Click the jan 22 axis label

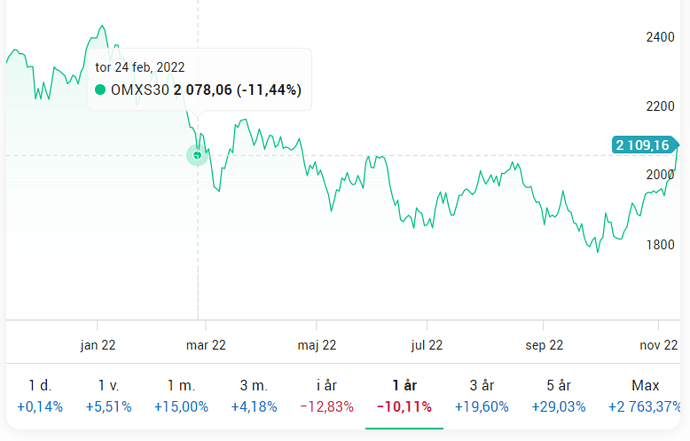pos(97,345)
